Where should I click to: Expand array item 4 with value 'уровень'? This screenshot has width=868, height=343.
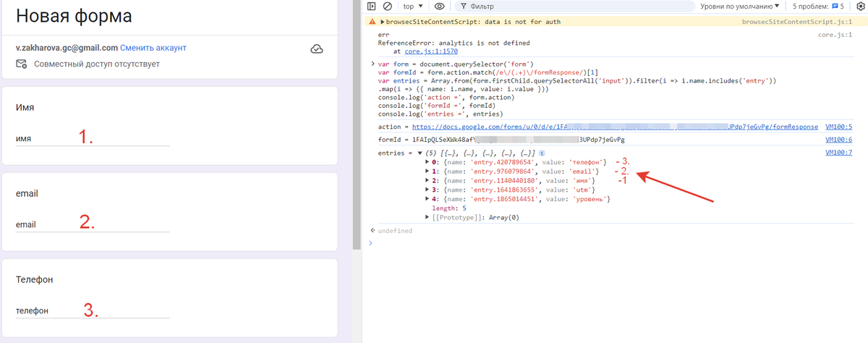coord(427,199)
